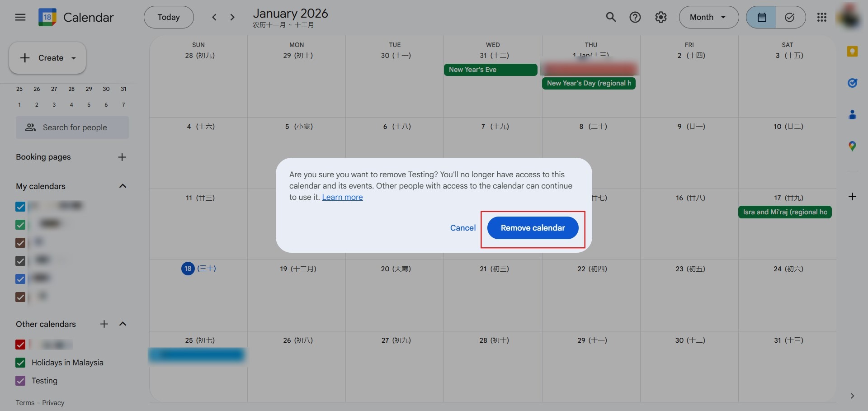Image resolution: width=868 pixels, height=411 pixels.
Task: Uncheck the Testing calendar checkbox
Action: click(20, 381)
